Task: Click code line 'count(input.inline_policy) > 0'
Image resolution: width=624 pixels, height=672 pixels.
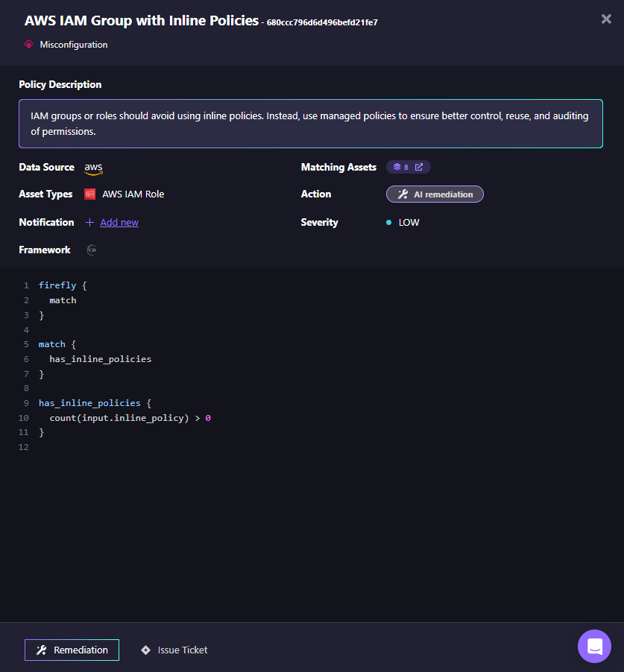Action: 130,418
